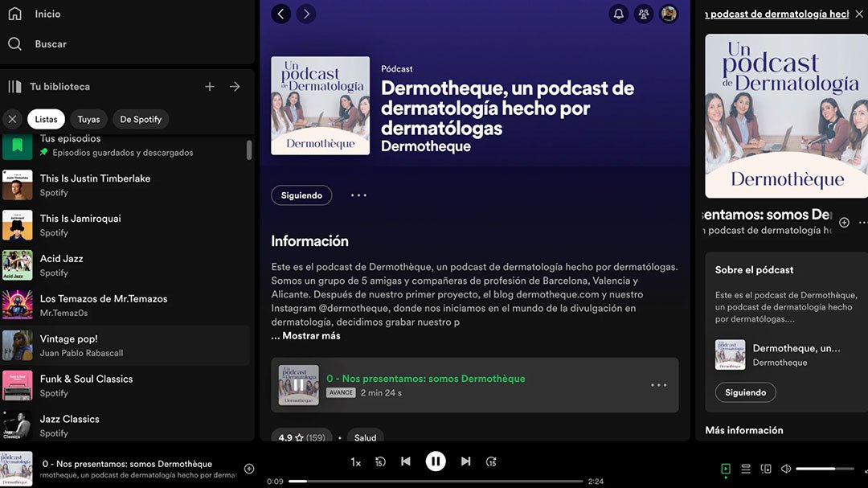
Task: Go to Inicio in sidebar
Action: pyautogui.click(x=47, y=14)
